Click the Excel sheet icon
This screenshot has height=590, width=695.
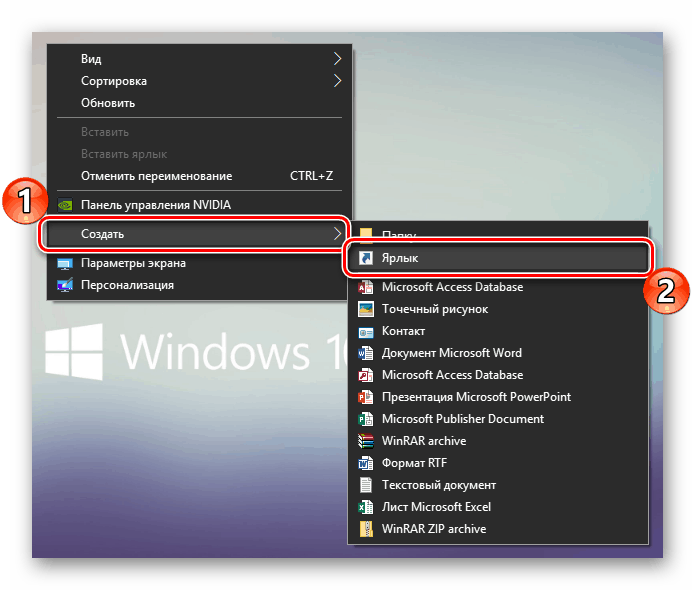coord(366,507)
